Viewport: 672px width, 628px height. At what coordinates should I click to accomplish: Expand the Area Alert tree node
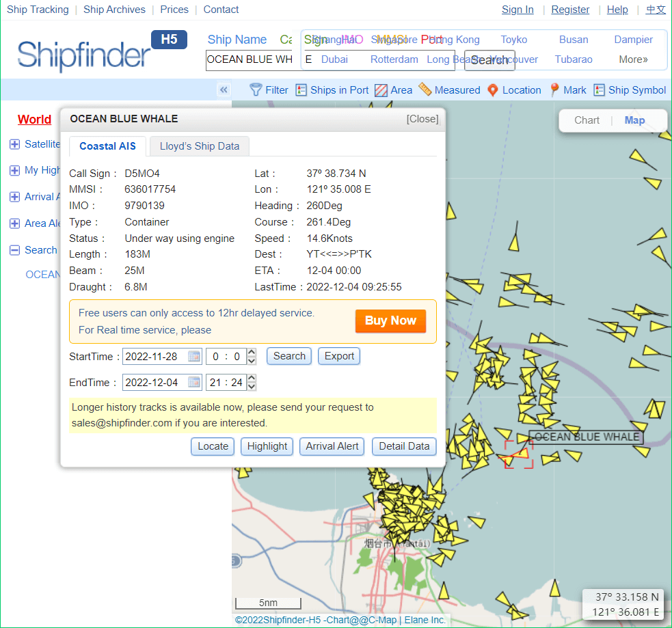[x=14, y=223]
